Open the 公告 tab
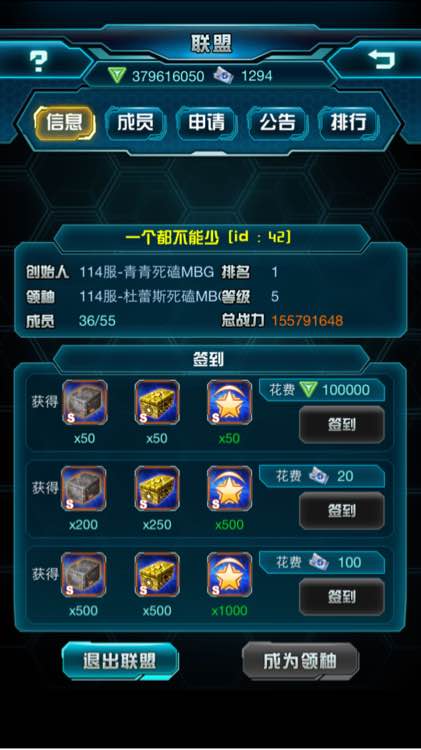Viewport: 421px width, 750px height. (277, 123)
